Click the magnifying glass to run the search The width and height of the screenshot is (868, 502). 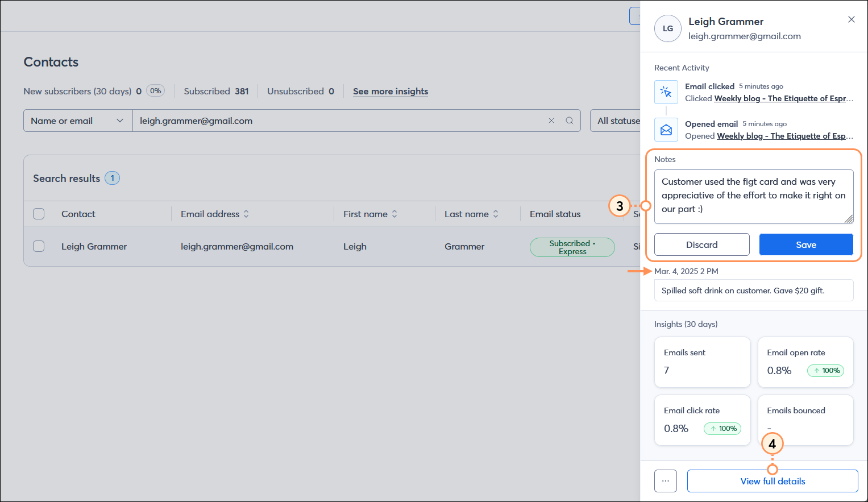pos(569,121)
